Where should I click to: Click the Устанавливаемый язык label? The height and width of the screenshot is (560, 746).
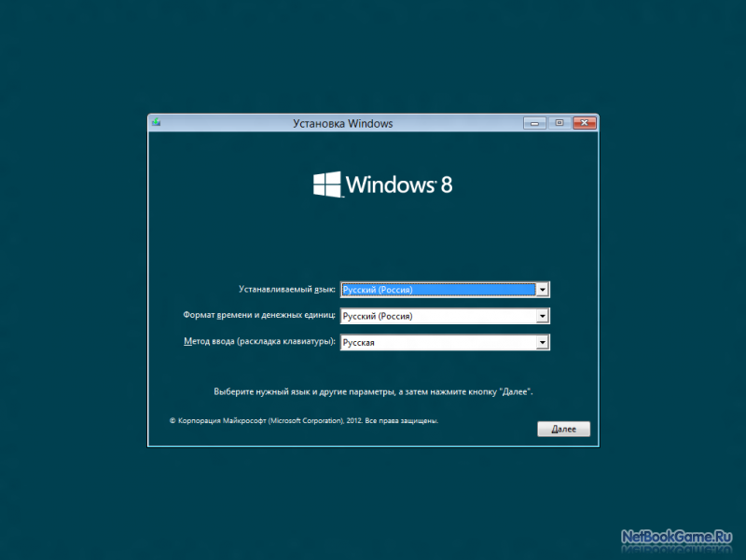[287, 289]
